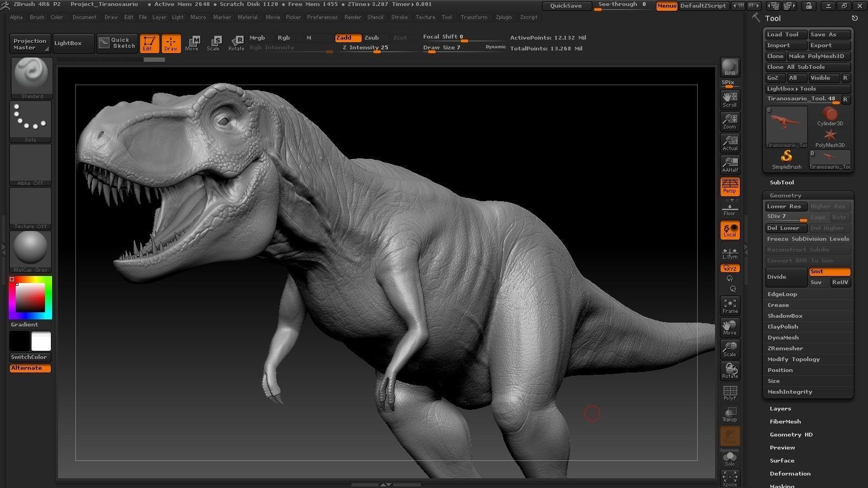Click the Make PolyMesh3D button
The height and width of the screenshot is (488, 868).
pyautogui.click(x=819, y=56)
